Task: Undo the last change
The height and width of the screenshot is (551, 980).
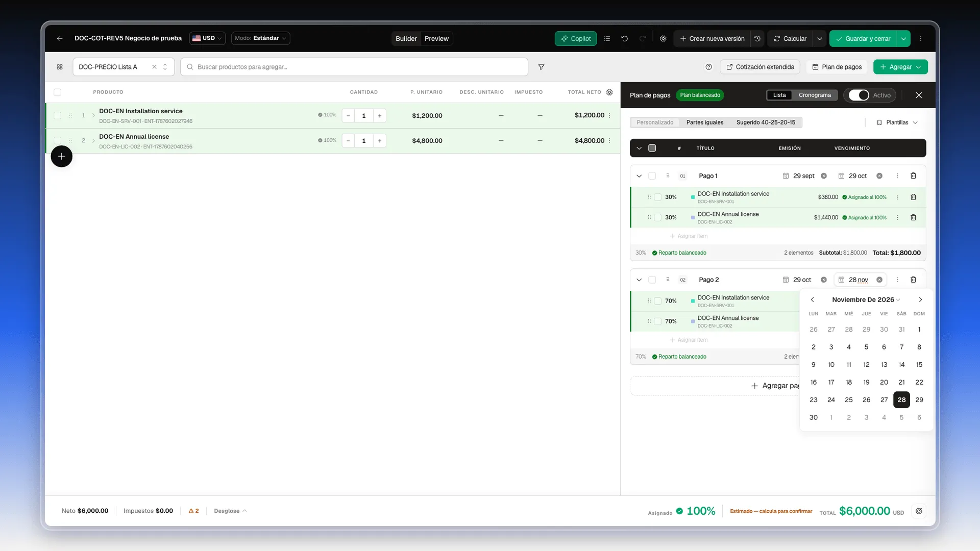Action: coord(624,39)
